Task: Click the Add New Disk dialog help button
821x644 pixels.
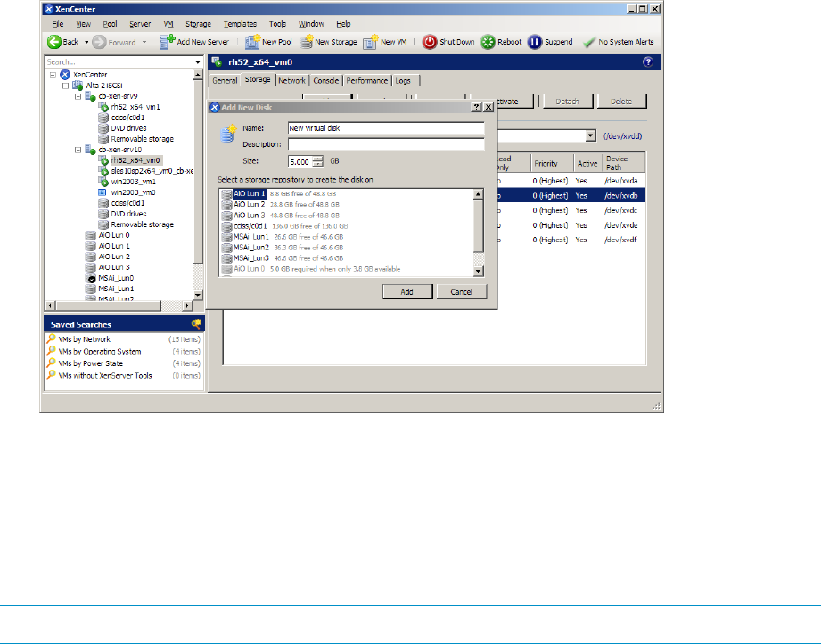Action: click(x=476, y=107)
